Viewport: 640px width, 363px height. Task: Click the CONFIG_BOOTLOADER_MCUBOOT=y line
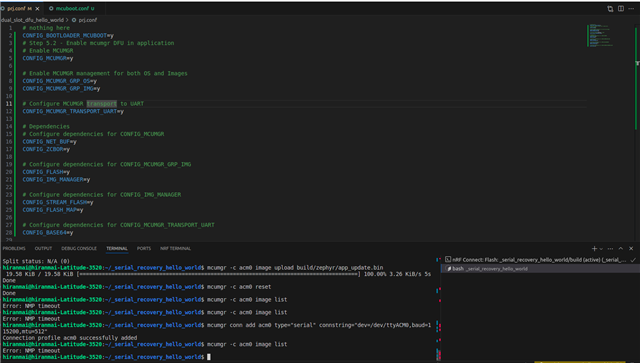(68, 36)
